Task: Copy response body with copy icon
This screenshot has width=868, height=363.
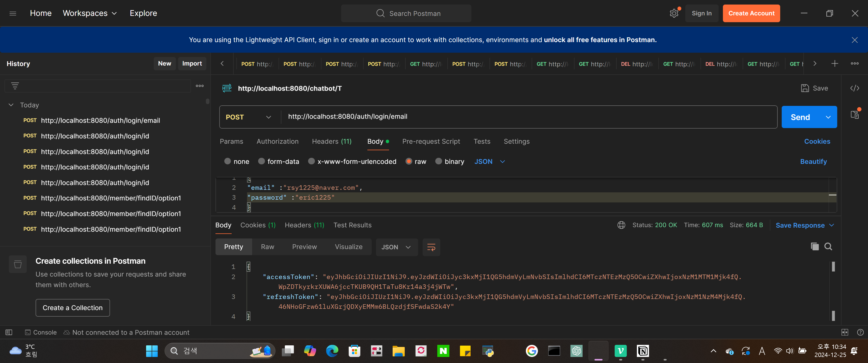Action: pos(815,247)
